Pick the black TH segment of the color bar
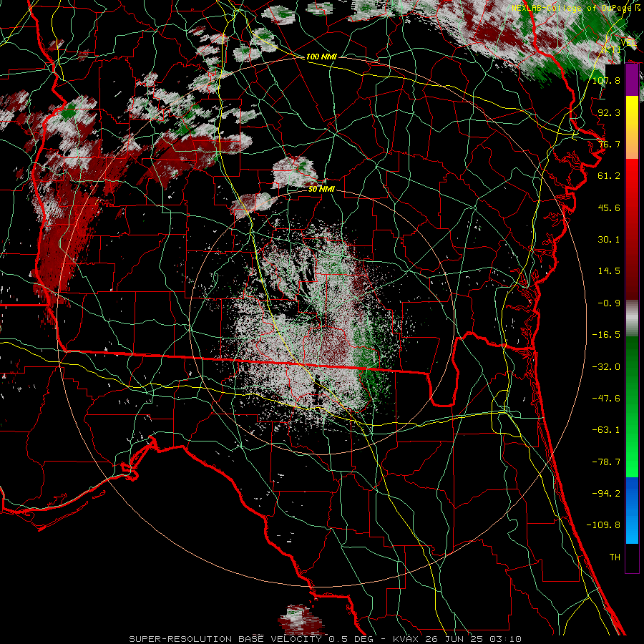This screenshot has height=644, width=644. 632,557
